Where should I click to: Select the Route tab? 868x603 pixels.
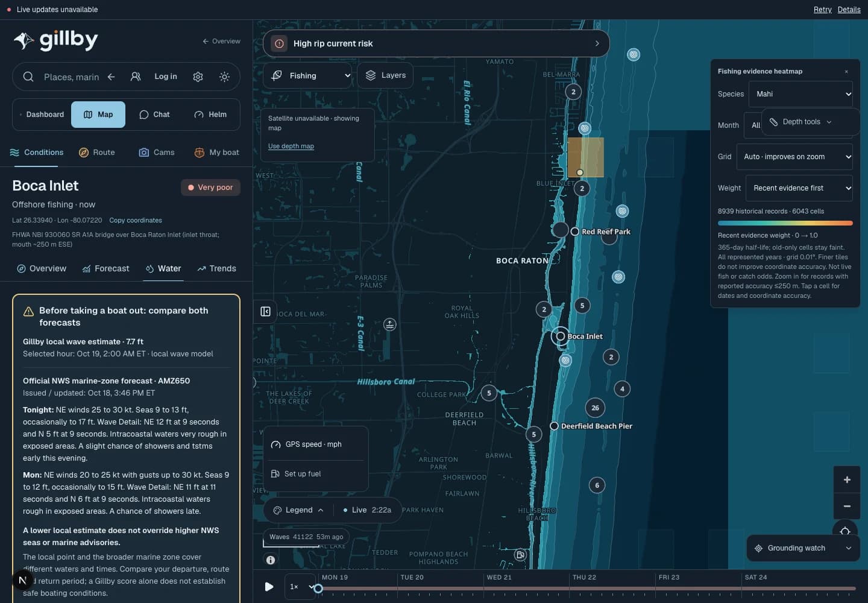(x=96, y=153)
